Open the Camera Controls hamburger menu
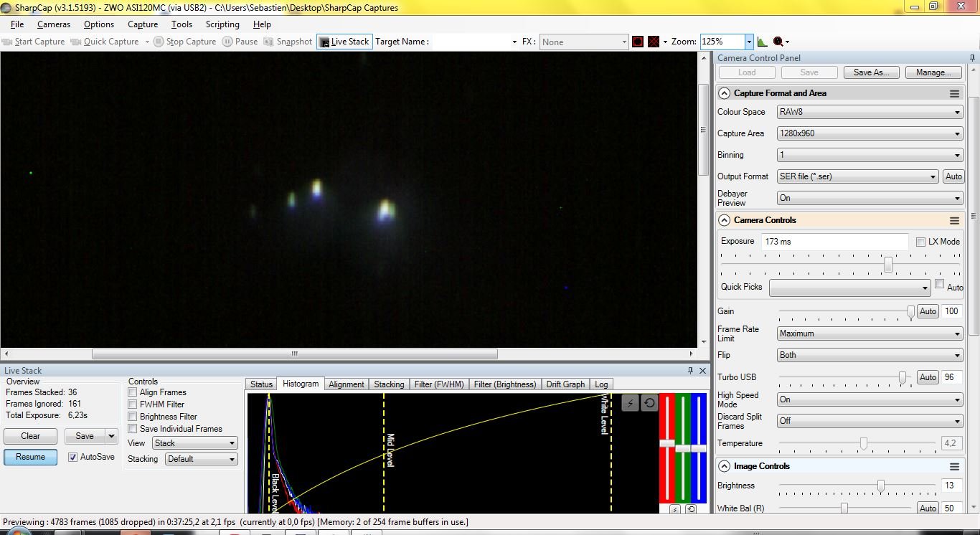This screenshot has height=535, width=980. point(954,220)
